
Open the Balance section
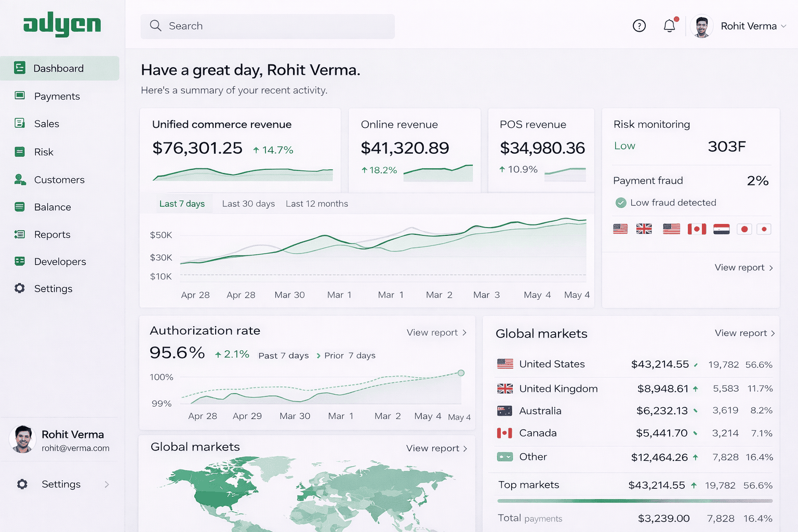tap(52, 207)
